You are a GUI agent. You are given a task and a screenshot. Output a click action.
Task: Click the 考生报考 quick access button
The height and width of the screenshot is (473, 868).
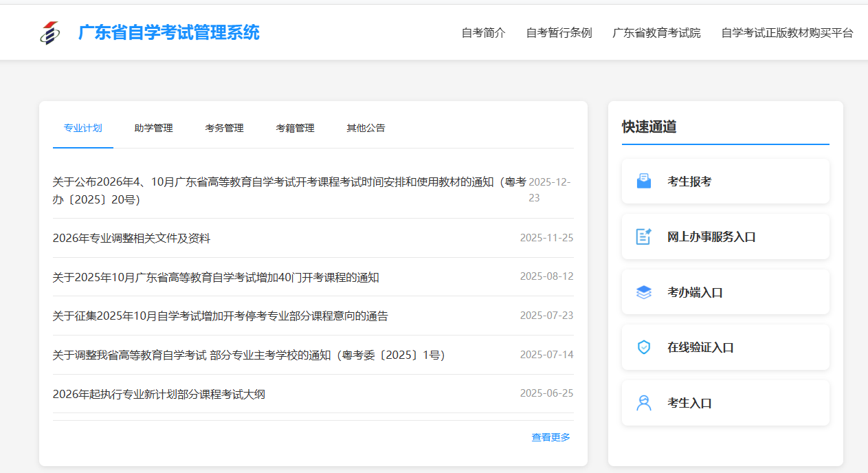725,181
